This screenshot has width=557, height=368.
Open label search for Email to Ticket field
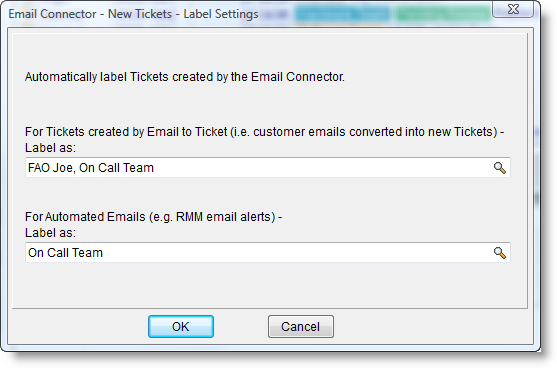coord(499,168)
